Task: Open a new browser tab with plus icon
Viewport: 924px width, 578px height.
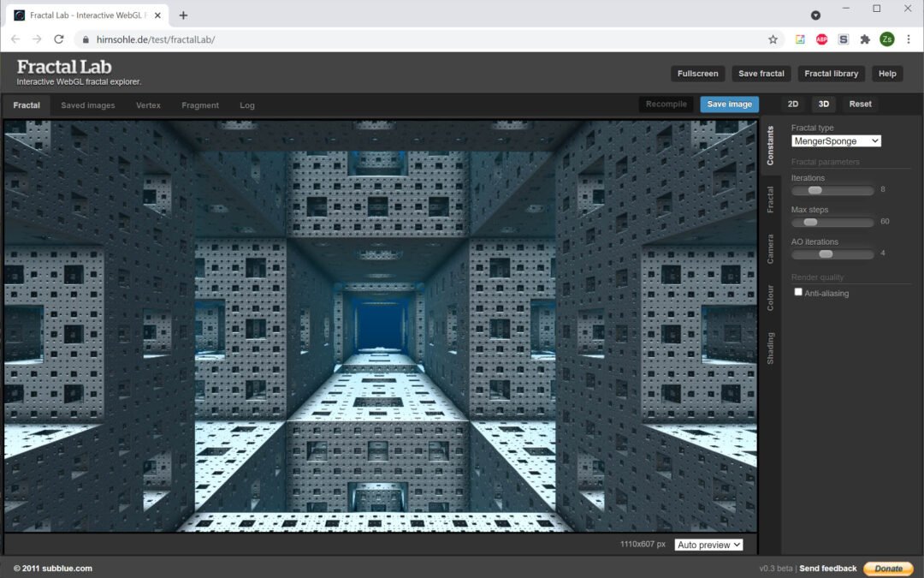Action: [x=183, y=15]
